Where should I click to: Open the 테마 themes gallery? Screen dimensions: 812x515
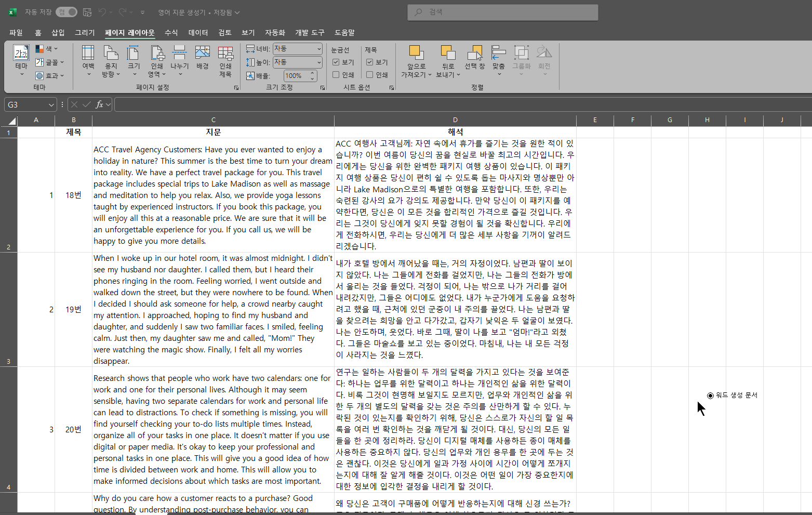pos(21,61)
